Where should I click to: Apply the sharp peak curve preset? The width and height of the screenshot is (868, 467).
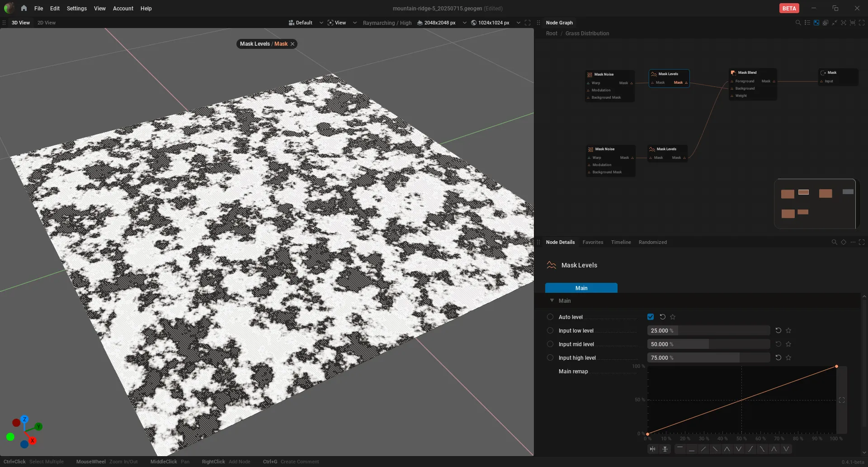click(x=727, y=449)
